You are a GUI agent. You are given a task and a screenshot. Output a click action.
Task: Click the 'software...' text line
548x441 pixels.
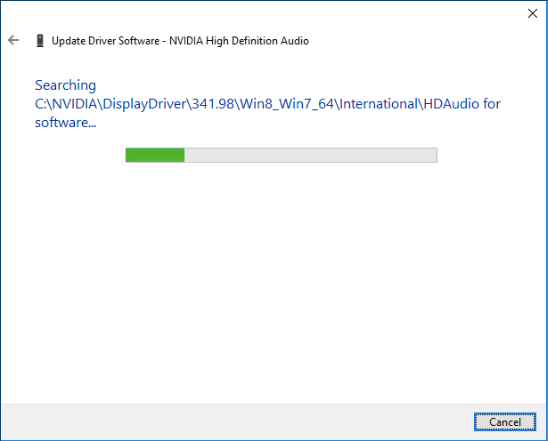[x=65, y=123]
